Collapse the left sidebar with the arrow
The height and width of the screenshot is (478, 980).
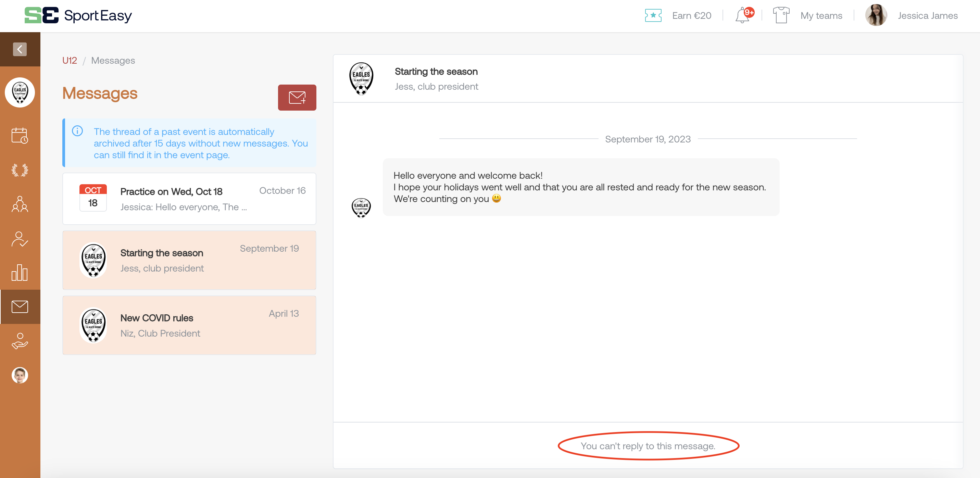20,49
